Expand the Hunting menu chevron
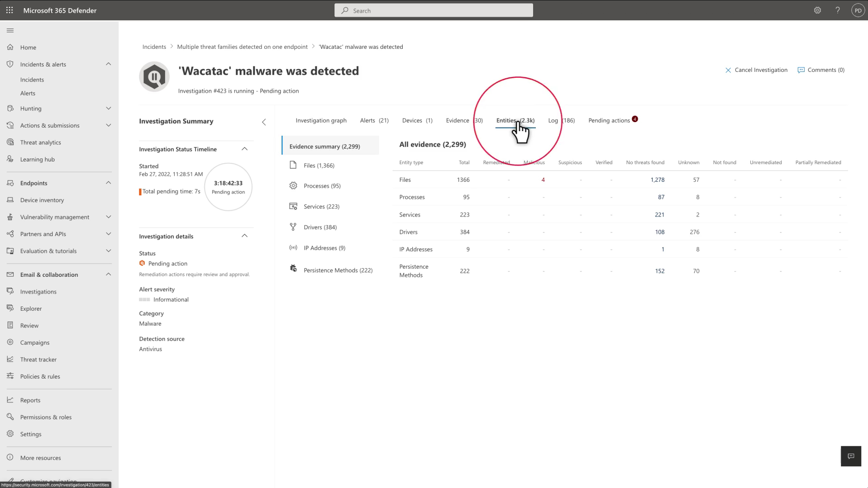Screen dimensions: 868x488 (109, 109)
